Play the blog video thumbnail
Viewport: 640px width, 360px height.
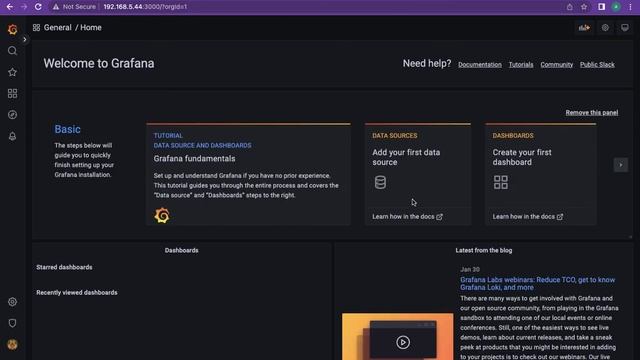click(x=402, y=342)
